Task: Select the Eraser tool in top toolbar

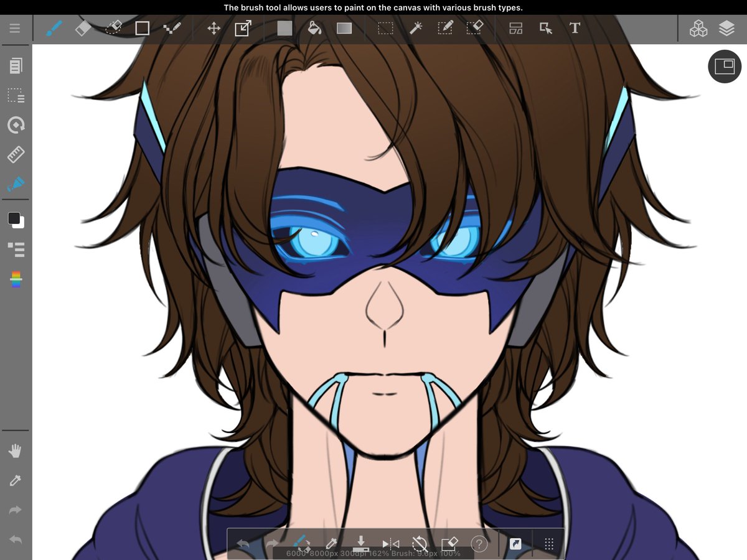Action: pyautogui.click(x=83, y=28)
